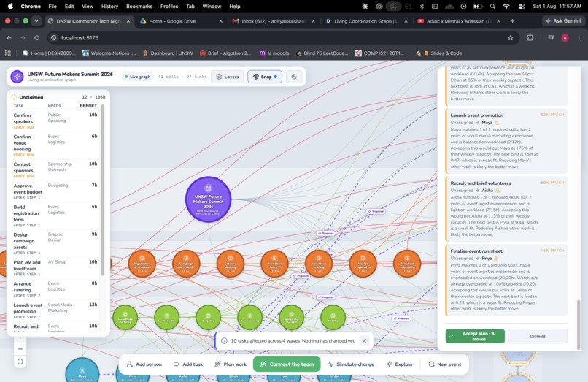This screenshot has width=588, height=382.
Task: Select the Sponsorship Outreach green skill node
Action: (x=291, y=318)
